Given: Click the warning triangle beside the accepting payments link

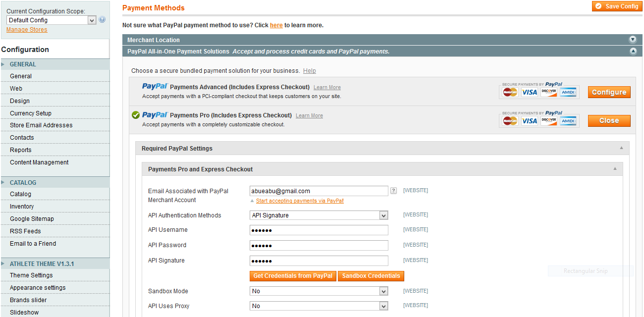Looking at the screenshot, I should click(x=252, y=201).
